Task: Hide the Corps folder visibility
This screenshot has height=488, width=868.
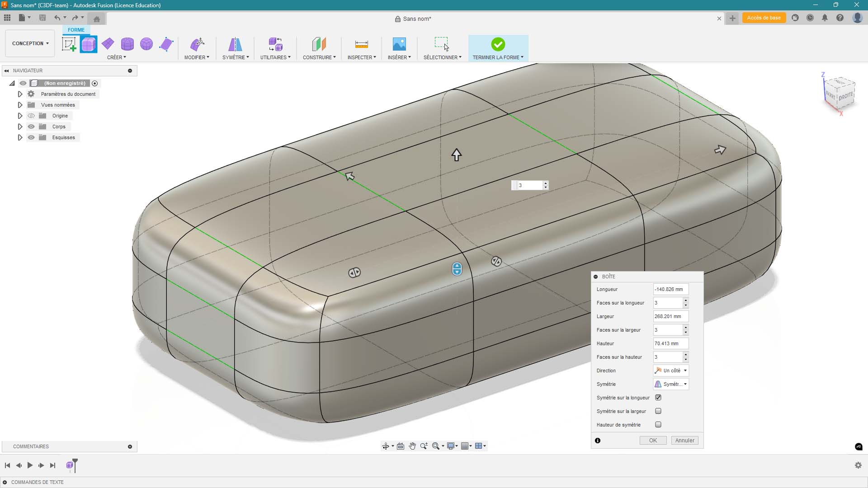Action: pyautogui.click(x=31, y=127)
